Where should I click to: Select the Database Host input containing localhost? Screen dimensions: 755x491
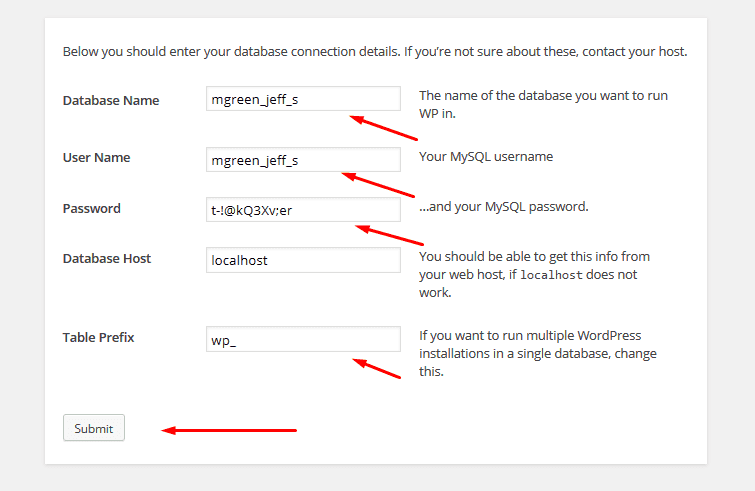coord(303,260)
